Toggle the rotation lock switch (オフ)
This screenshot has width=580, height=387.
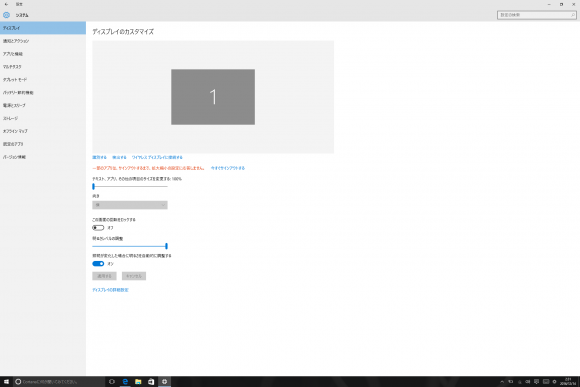pos(98,228)
